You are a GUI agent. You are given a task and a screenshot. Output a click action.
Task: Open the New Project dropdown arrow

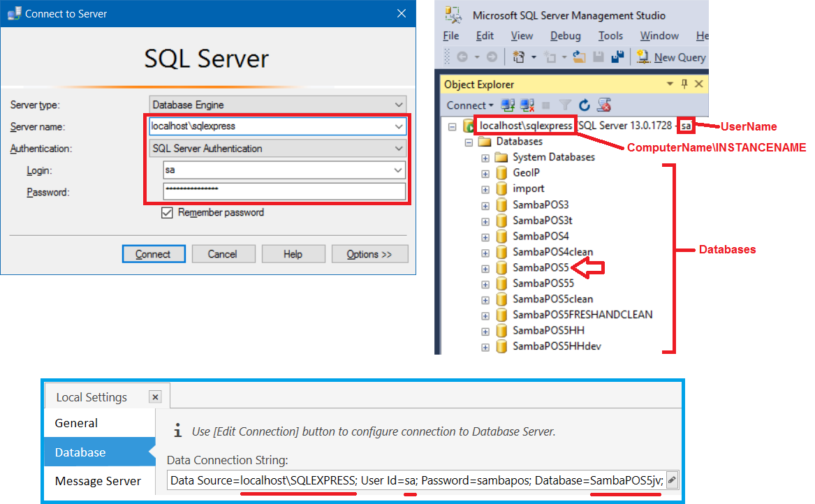pyautogui.click(x=534, y=57)
